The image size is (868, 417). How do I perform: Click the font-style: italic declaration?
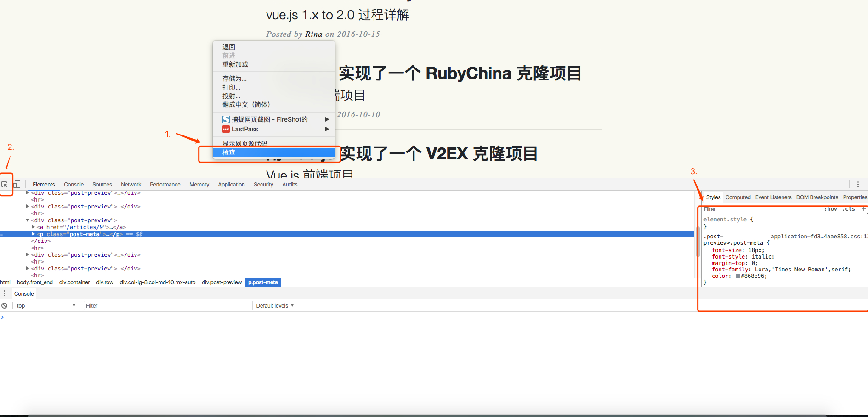[743, 257]
